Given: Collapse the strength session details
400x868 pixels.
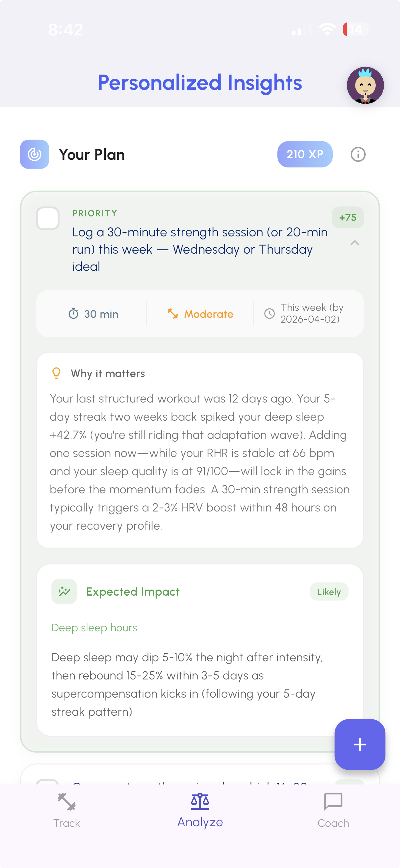Looking at the screenshot, I should 355,243.
